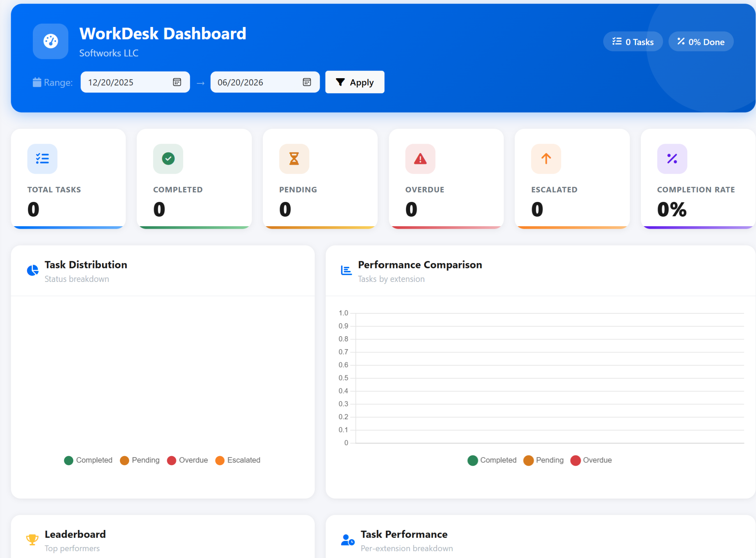Click the percent icon in 0% Done badge
Image resolution: width=756 pixels, height=558 pixels.
pos(681,41)
